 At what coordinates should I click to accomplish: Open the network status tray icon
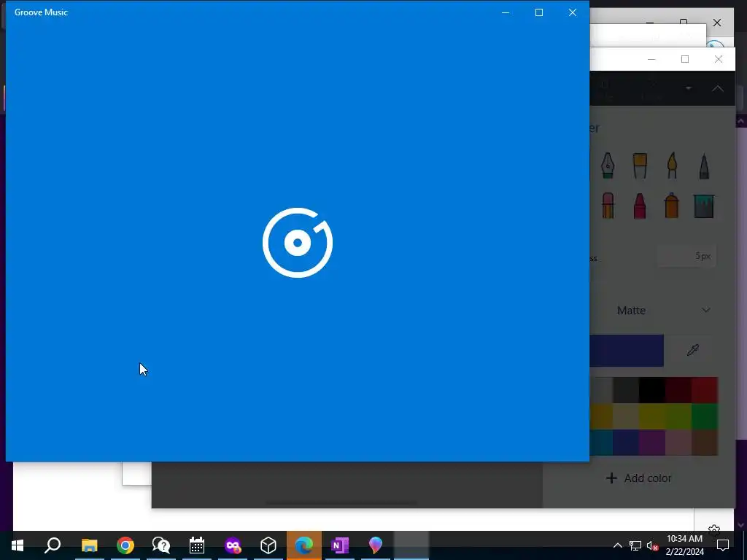[635, 545]
